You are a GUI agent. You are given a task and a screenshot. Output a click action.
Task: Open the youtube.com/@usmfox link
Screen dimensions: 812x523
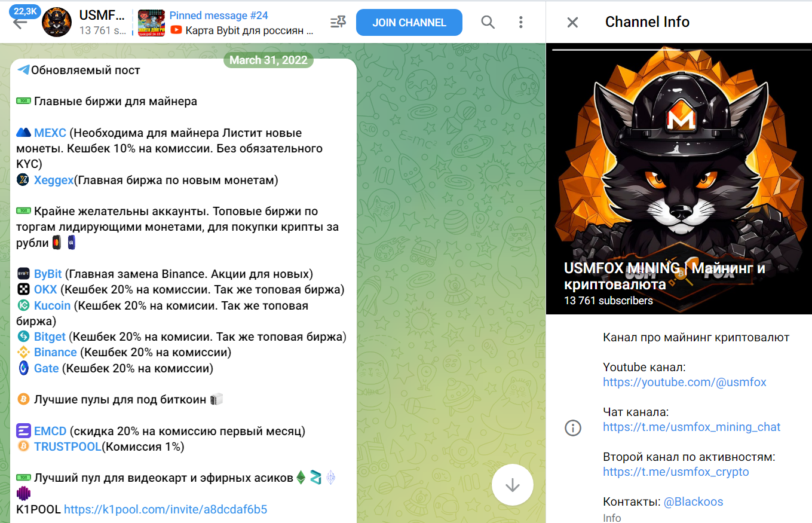tap(685, 382)
